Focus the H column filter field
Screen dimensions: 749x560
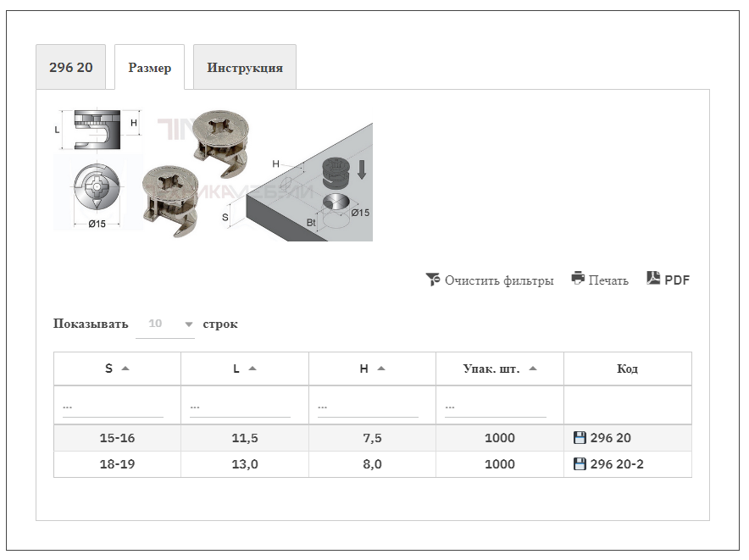(368, 408)
